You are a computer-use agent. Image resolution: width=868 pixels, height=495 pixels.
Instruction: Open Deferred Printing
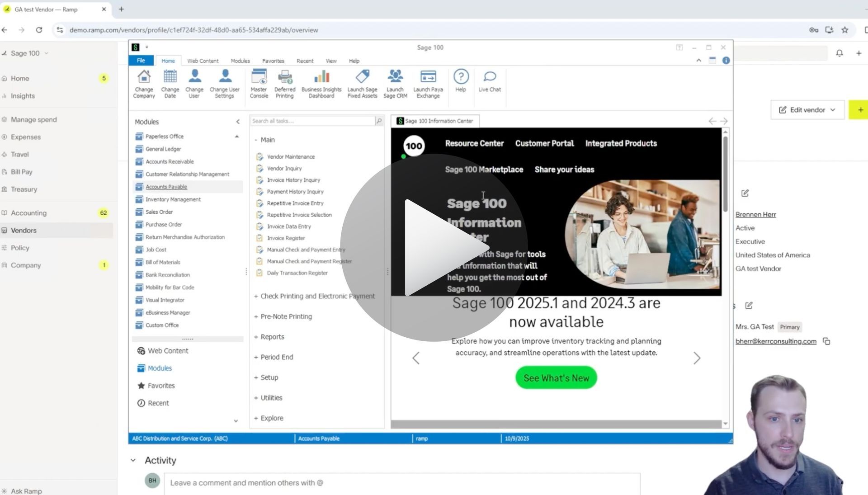(285, 84)
